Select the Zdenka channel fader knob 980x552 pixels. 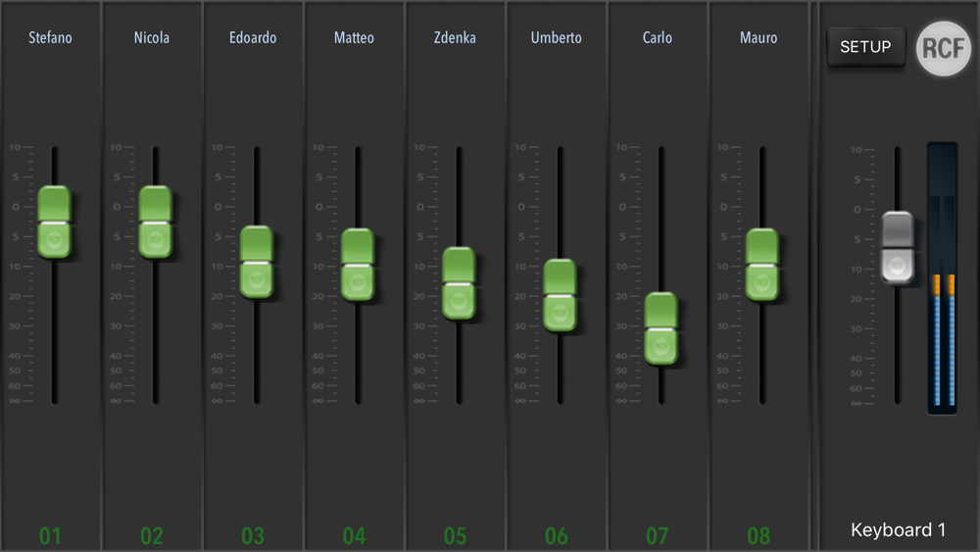(x=459, y=283)
